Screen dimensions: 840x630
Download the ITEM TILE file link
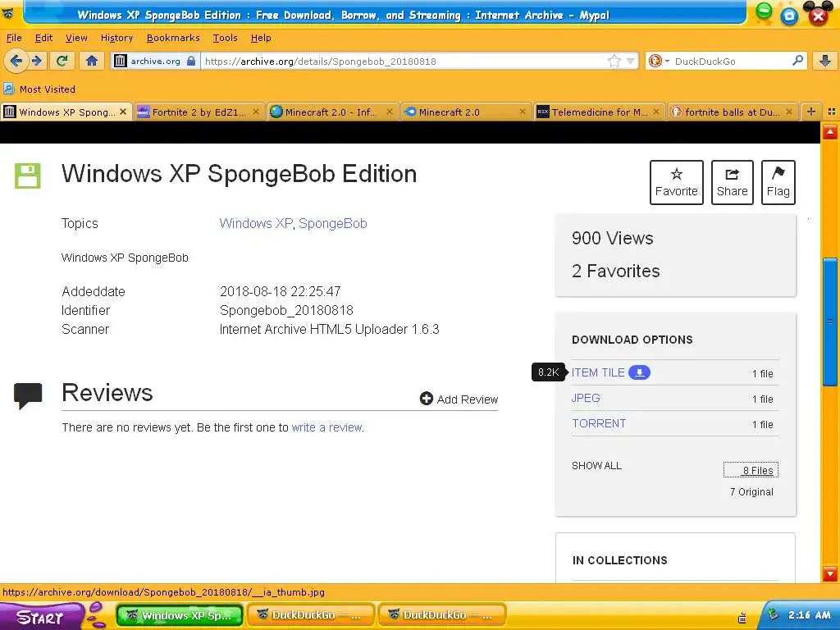pos(598,373)
